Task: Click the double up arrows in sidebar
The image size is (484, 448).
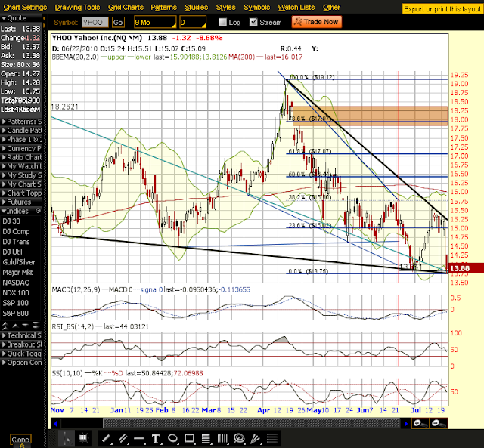Action: 5,326
